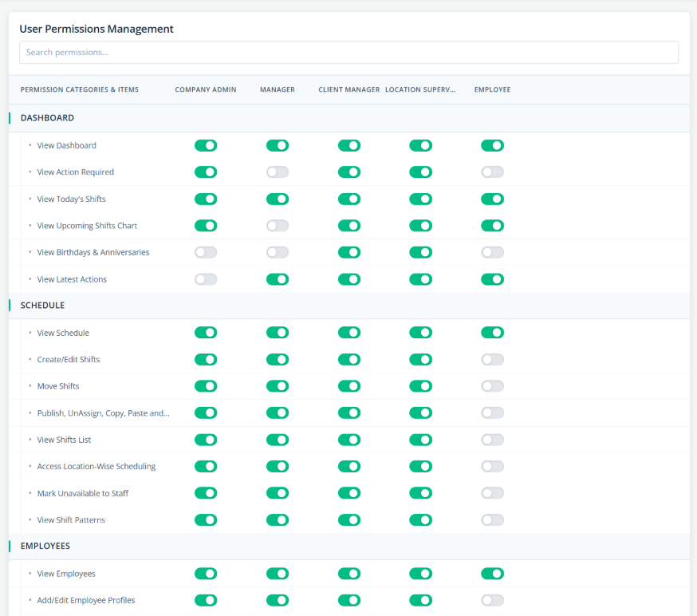Enable View Upcoming Shifts Chart for Manager

[278, 226]
